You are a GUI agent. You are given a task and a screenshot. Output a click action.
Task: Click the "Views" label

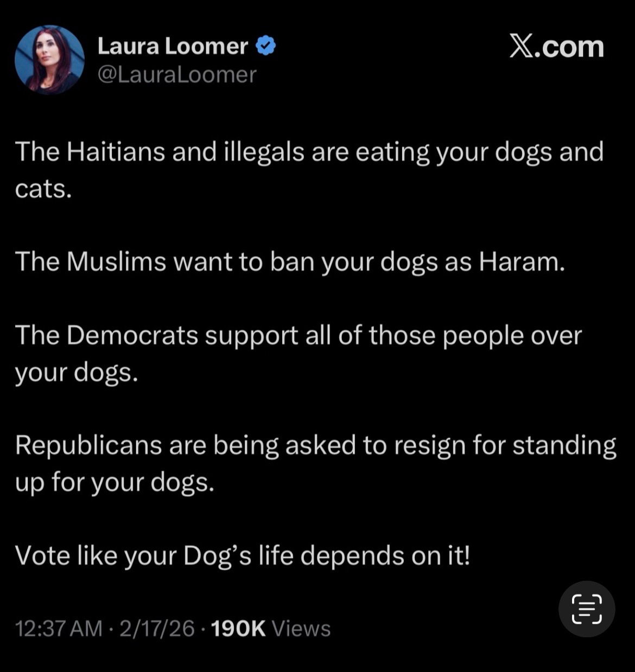pos(301,629)
